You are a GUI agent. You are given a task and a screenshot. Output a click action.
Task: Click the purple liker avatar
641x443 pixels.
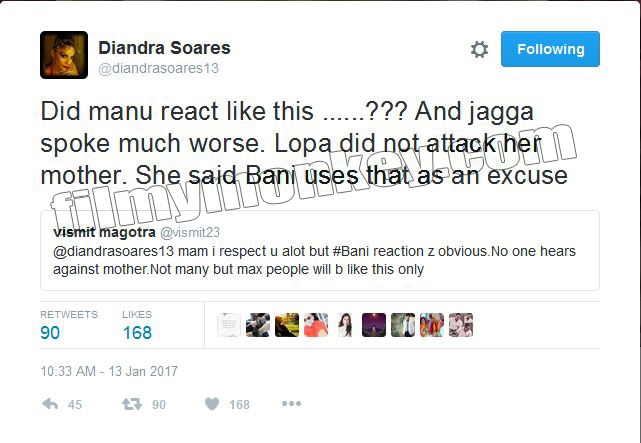click(x=374, y=325)
